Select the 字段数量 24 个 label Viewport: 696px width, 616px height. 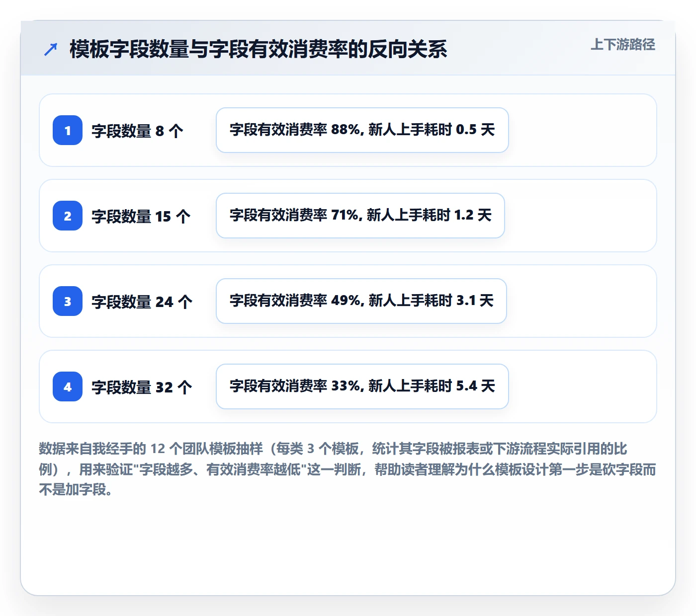[142, 302]
